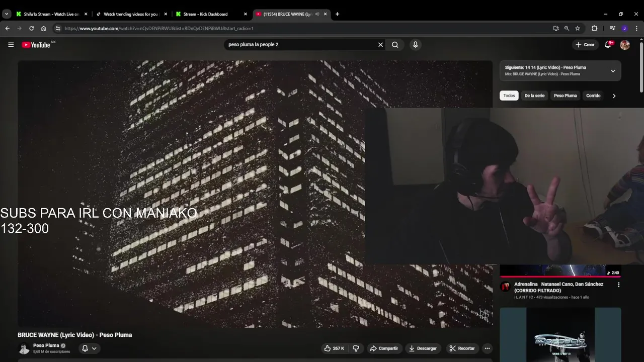Open Chrome profile avatar
Image resolution: width=644 pixels, height=362 pixels.
(x=624, y=29)
